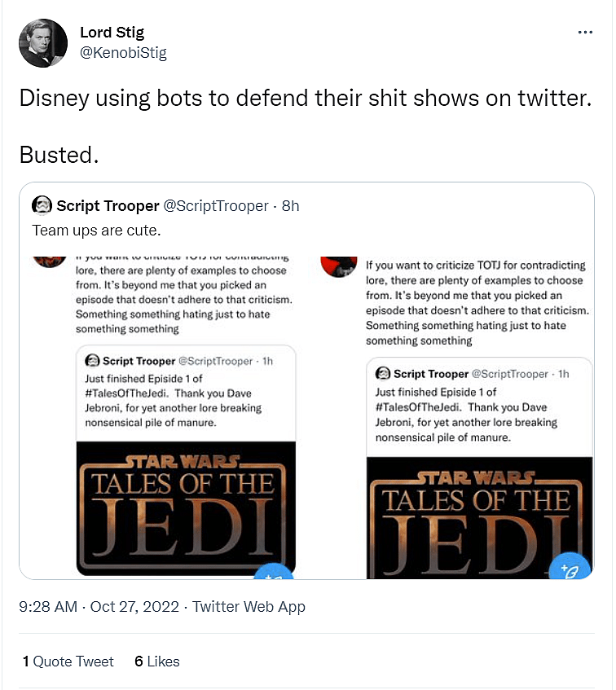This screenshot has width=616, height=690.
Task: Click the quoted tweet's 8h timestamp
Action: 291,205
